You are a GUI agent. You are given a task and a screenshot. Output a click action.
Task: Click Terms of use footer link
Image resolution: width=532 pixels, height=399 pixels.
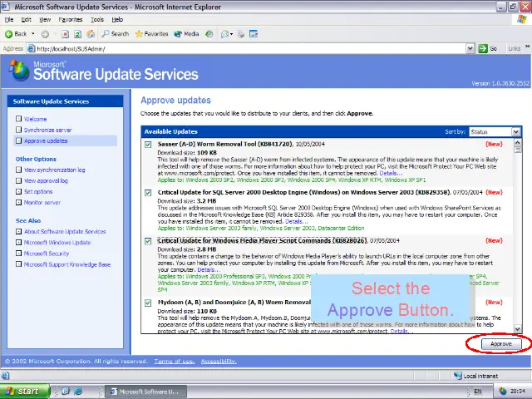[175, 362]
